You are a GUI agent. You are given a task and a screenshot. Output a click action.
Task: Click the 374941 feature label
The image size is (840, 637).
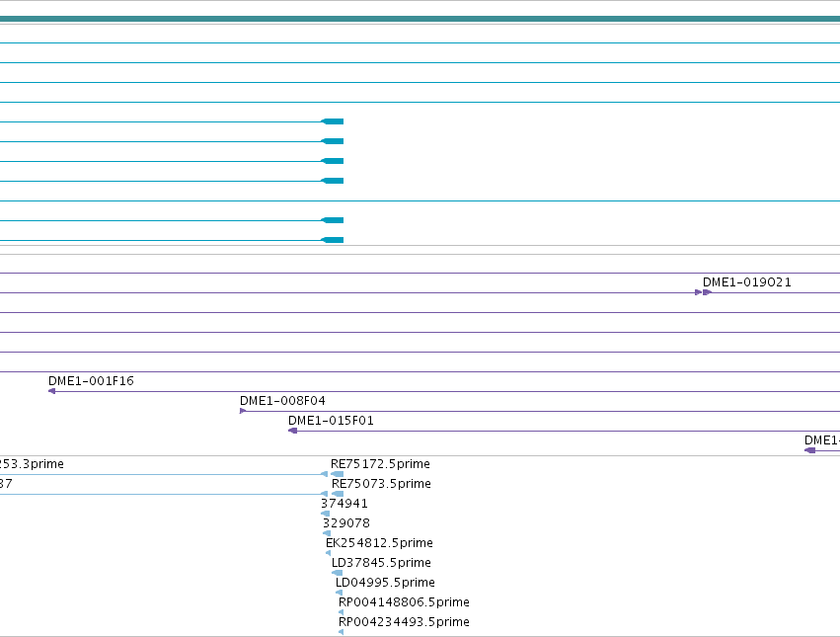(344, 504)
